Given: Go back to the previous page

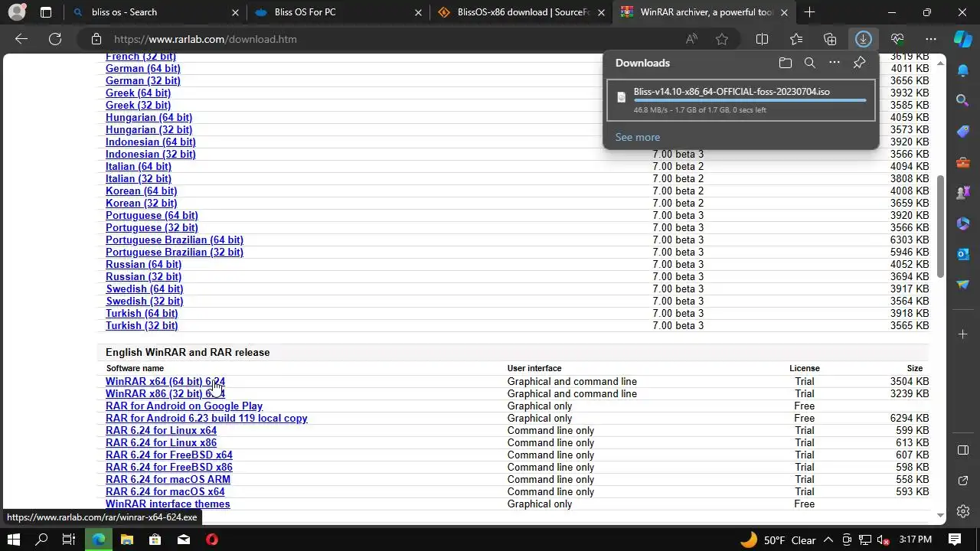Looking at the screenshot, I should (21, 39).
